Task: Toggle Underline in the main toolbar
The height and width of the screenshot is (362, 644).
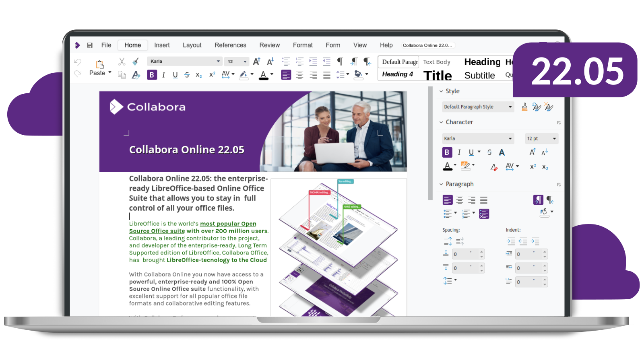Action: pos(175,75)
